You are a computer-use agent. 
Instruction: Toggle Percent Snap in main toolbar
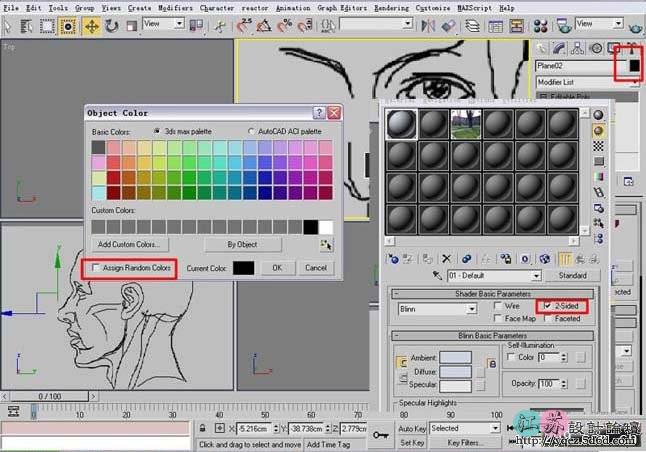click(284, 26)
